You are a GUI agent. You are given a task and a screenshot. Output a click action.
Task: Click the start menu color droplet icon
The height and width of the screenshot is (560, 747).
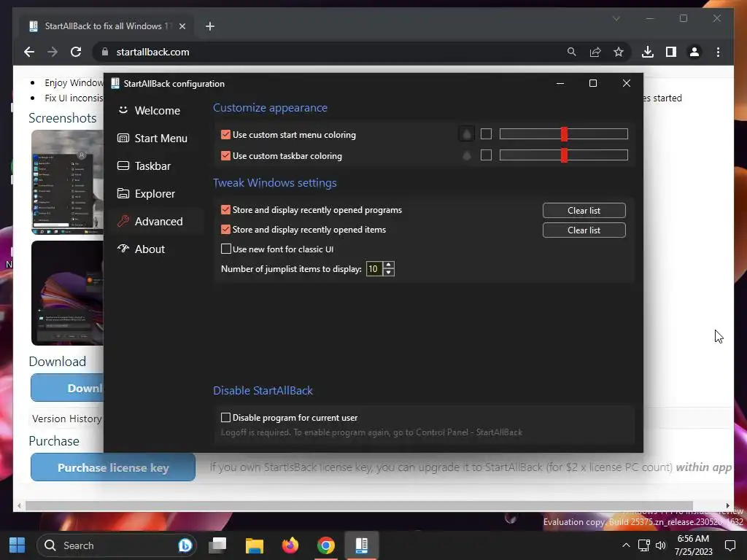(x=466, y=134)
